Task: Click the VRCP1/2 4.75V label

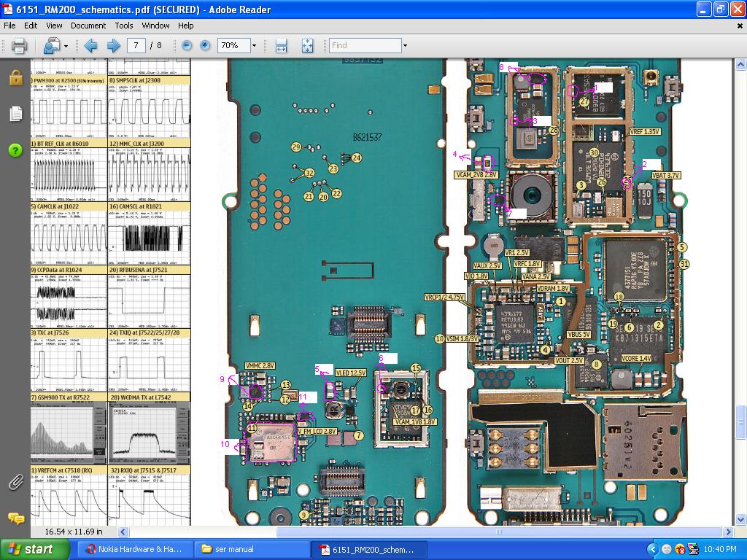Action: pos(444,297)
